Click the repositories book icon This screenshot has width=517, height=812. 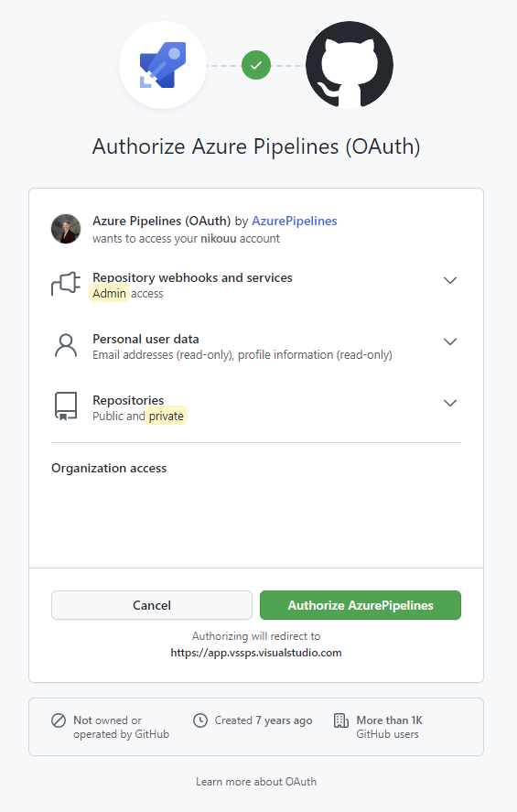pos(66,406)
